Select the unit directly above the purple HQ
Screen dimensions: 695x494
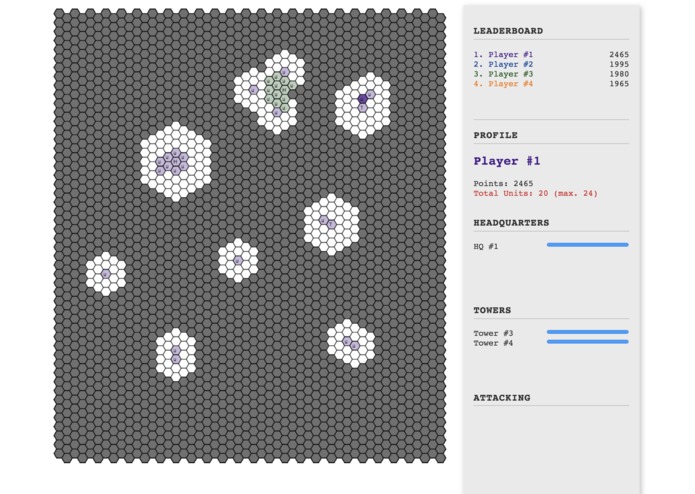pos(175,153)
